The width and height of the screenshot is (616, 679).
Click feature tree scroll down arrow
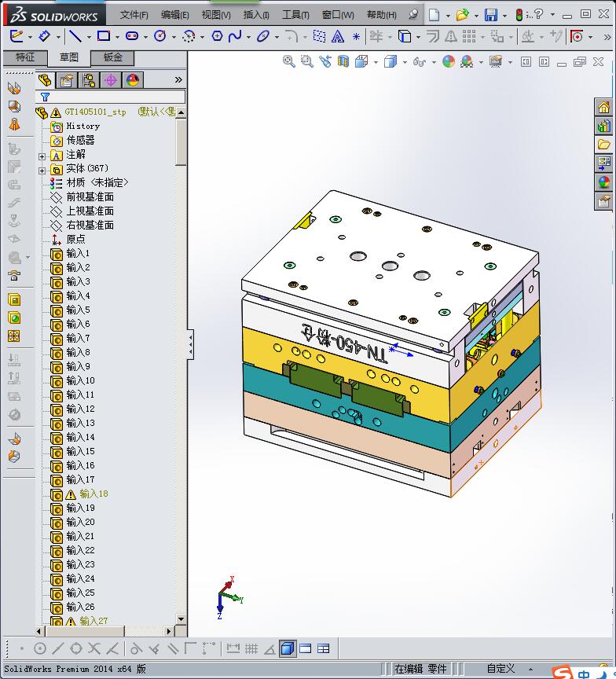(181, 619)
